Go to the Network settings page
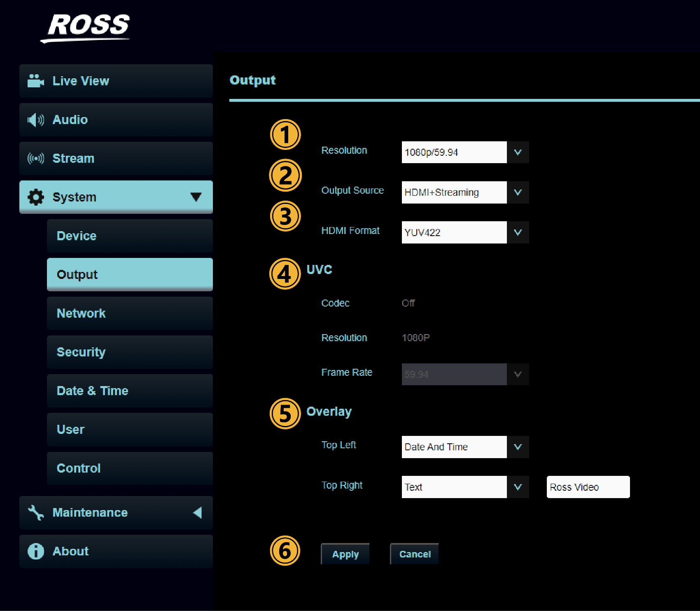700x611 pixels. [x=130, y=314]
